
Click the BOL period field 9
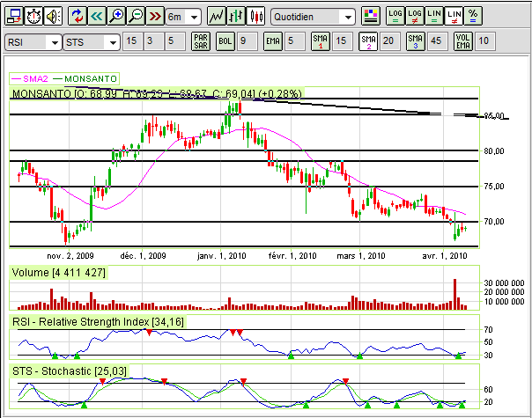247,41
